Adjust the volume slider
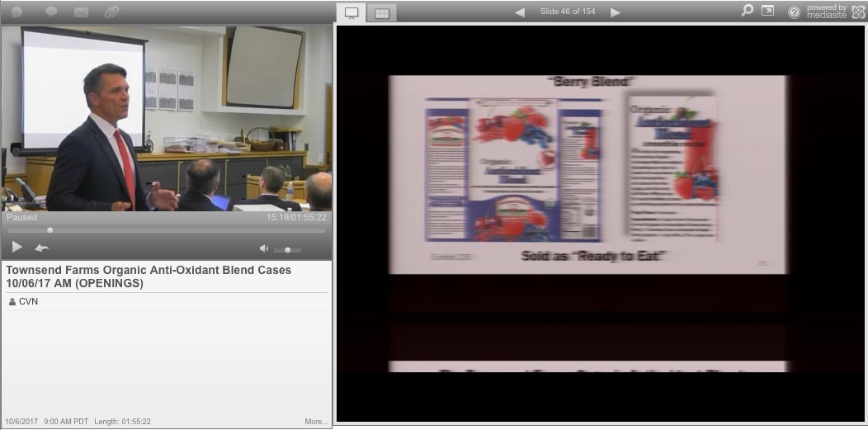This screenshot has width=868, height=430. (287, 250)
